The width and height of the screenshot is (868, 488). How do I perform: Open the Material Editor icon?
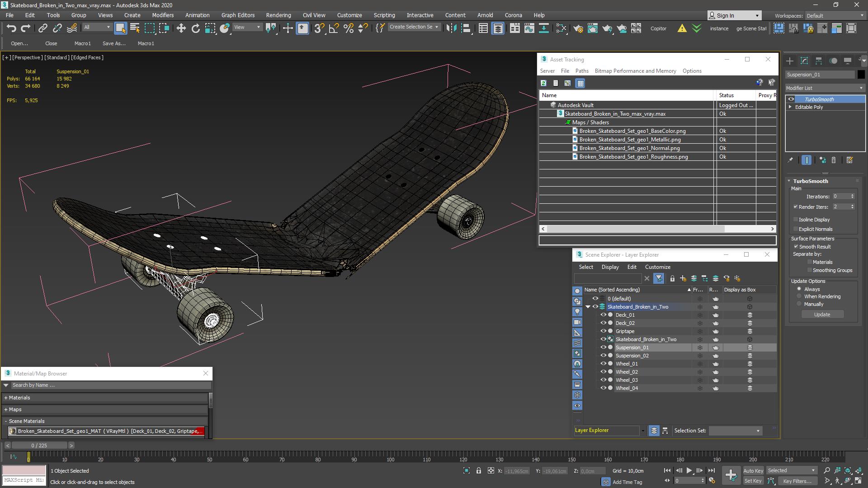561,28
